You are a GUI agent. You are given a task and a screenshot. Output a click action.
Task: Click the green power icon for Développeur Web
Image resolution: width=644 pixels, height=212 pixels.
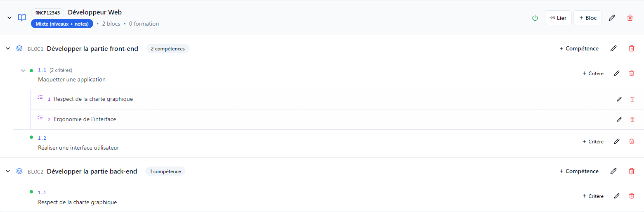pos(535,18)
